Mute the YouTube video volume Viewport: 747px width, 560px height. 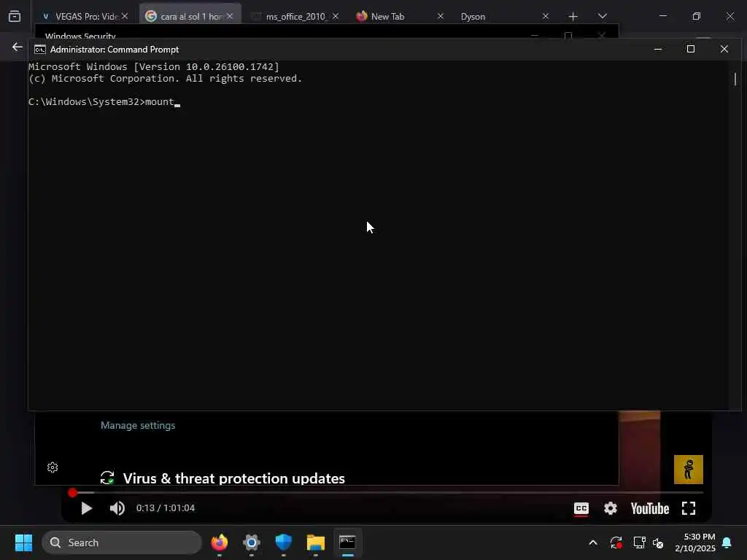[117, 508]
